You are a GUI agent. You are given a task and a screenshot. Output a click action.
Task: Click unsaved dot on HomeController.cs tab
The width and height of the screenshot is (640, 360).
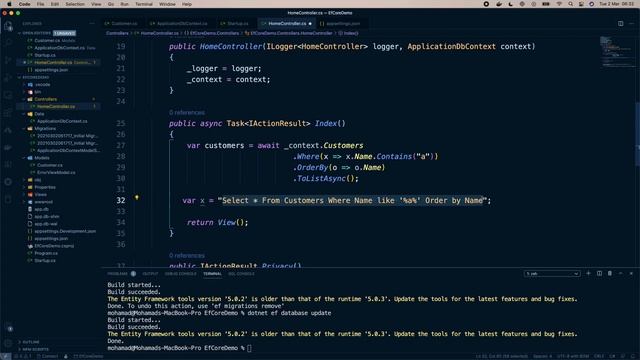(x=310, y=24)
